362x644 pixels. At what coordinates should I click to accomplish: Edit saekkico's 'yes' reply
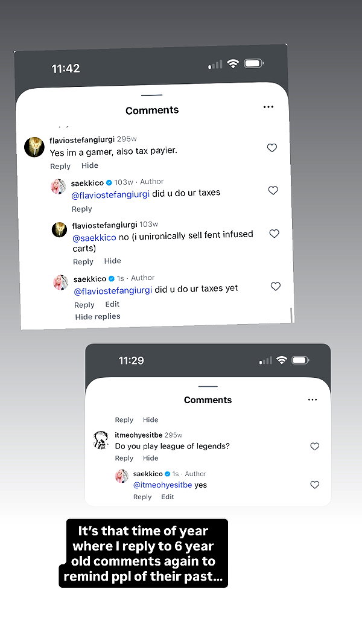[168, 497]
